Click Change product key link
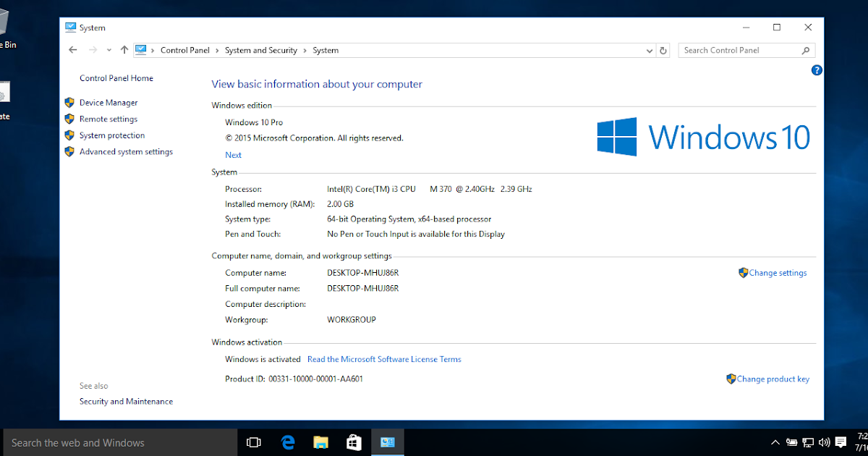Screen dimensions: 868x456 click(x=773, y=379)
